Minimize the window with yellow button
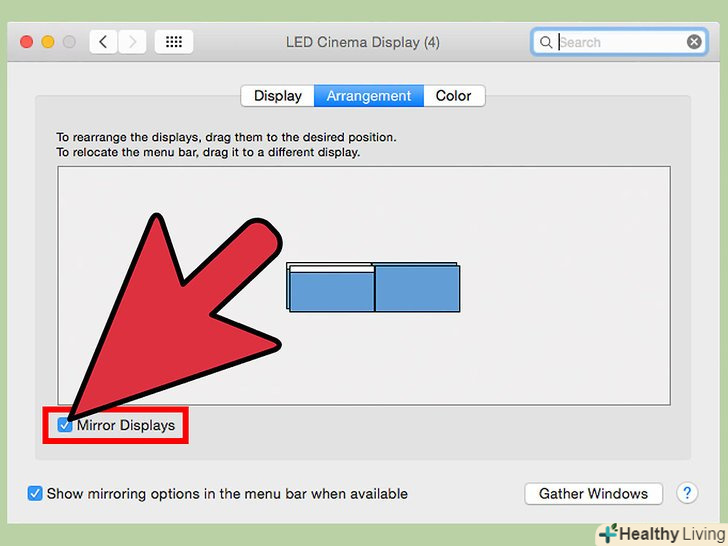This screenshot has width=728, height=546. [x=48, y=42]
